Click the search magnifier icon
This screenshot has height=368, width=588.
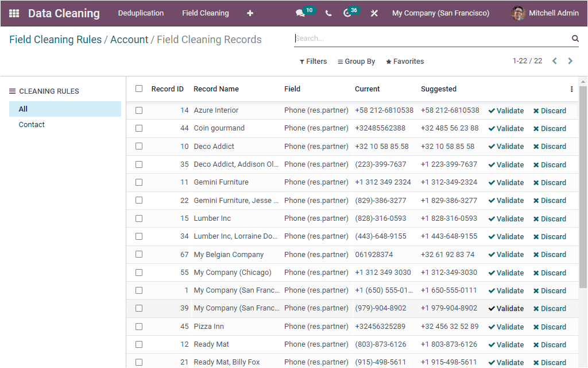[574, 39]
